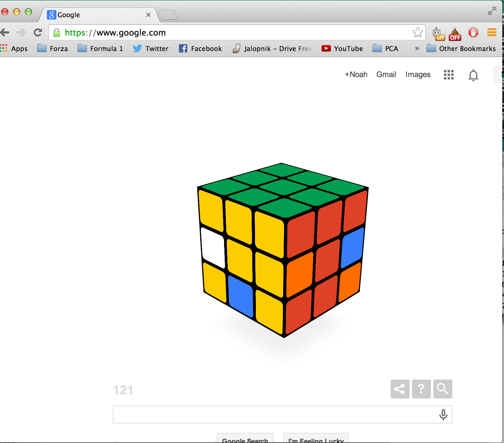
Task: Open the YouTube bookmark
Action: tap(342, 48)
